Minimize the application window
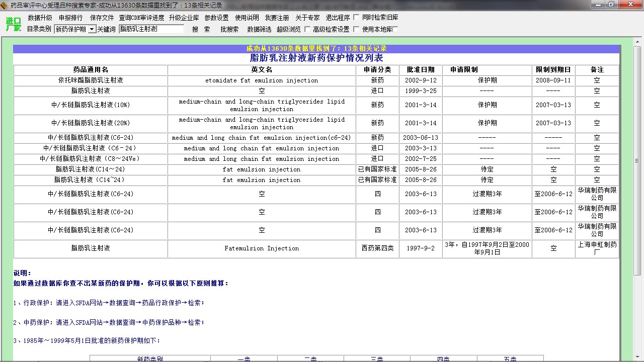 click(597, 4)
